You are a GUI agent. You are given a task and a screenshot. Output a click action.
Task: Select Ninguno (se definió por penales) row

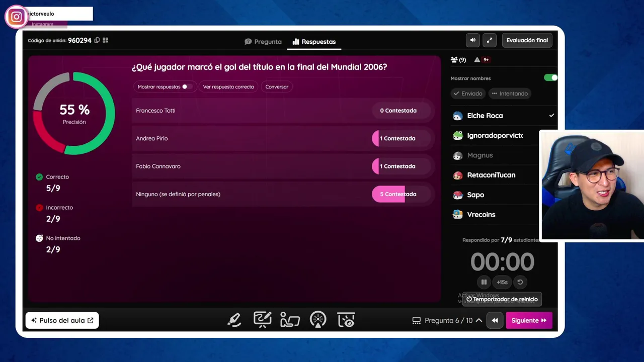click(284, 194)
